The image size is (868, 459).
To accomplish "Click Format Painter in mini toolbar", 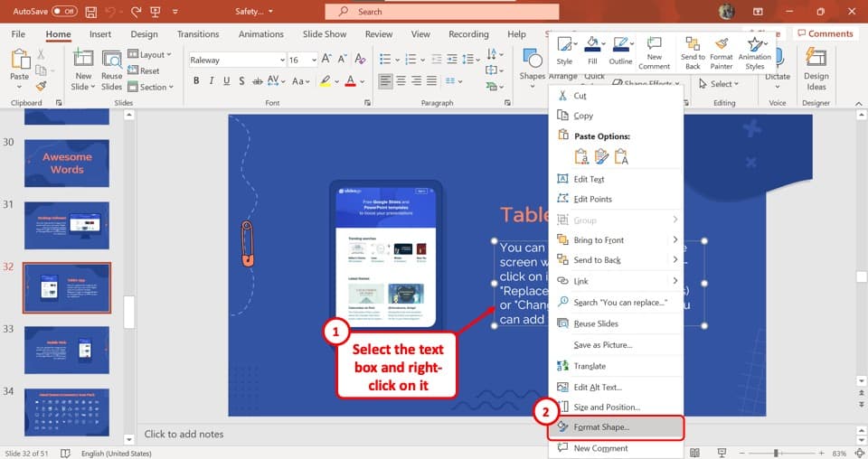I will pyautogui.click(x=722, y=53).
